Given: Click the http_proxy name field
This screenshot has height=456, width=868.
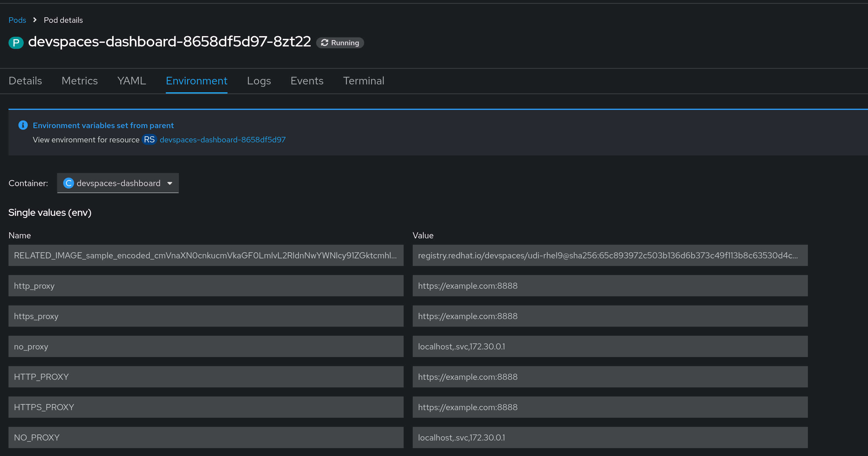Looking at the screenshot, I should point(206,286).
